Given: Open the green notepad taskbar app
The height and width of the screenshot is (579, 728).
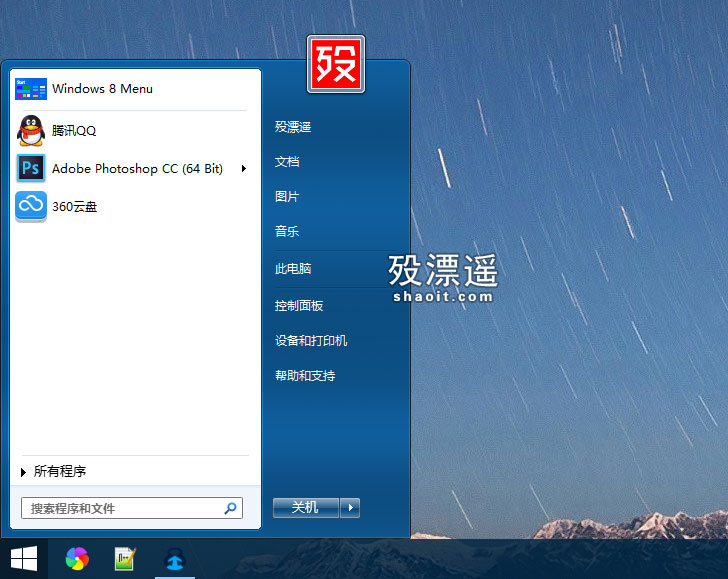Looking at the screenshot, I should 125,559.
